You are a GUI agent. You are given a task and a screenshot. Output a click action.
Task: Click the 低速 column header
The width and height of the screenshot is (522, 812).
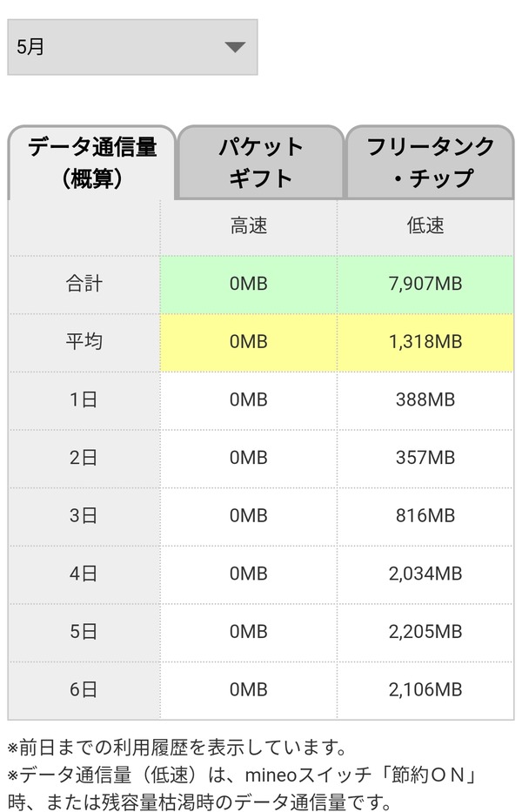point(425,225)
